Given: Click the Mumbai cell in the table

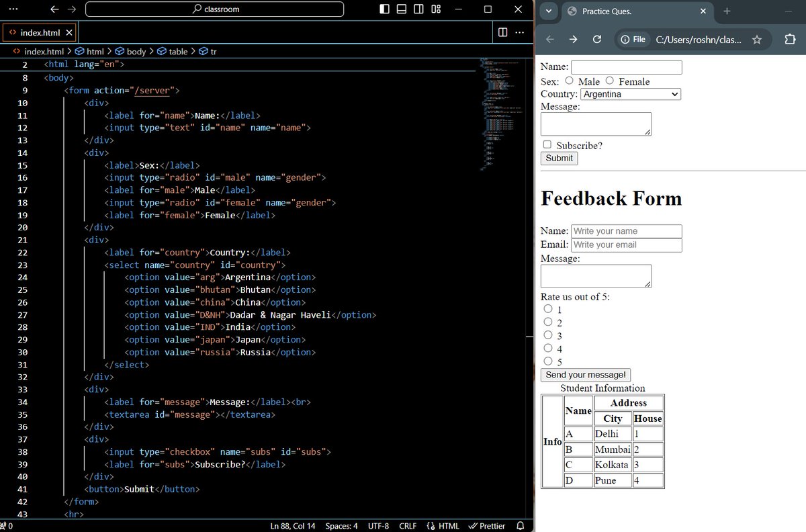Looking at the screenshot, I should [613, 449].
